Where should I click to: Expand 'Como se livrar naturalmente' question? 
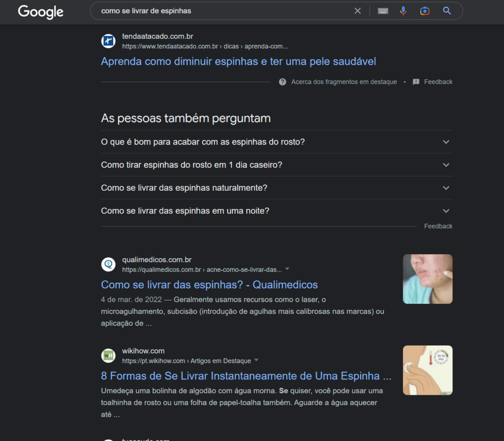coord(277,188)
